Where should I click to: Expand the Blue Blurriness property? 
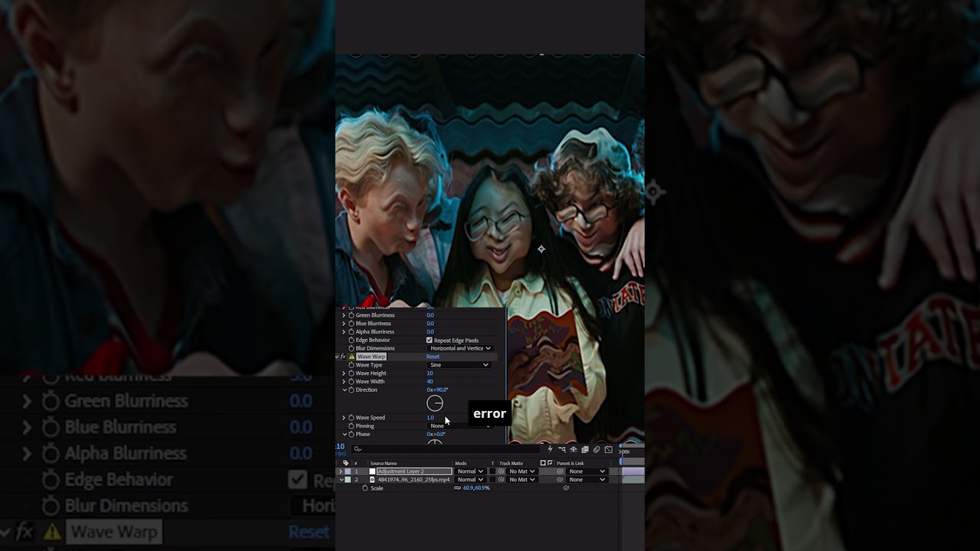344,324
